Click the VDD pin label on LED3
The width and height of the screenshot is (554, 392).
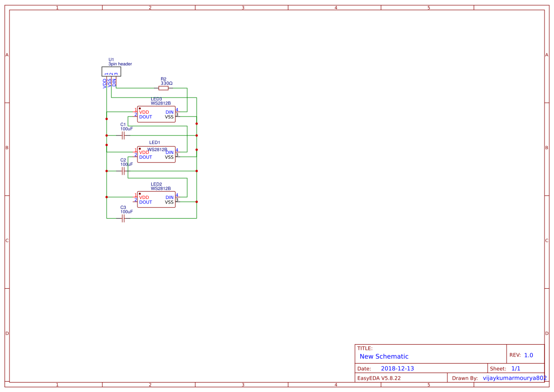click(x=144, y=112)
